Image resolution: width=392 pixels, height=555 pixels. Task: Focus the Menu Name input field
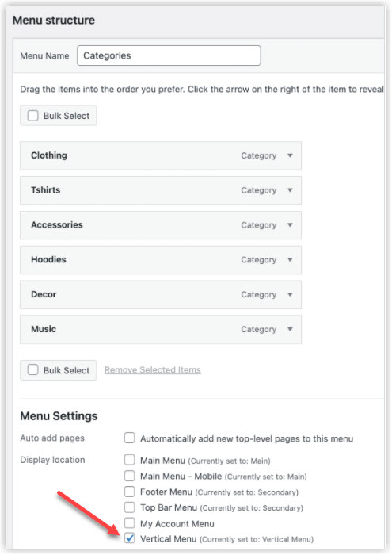click(x=169, y=55)
